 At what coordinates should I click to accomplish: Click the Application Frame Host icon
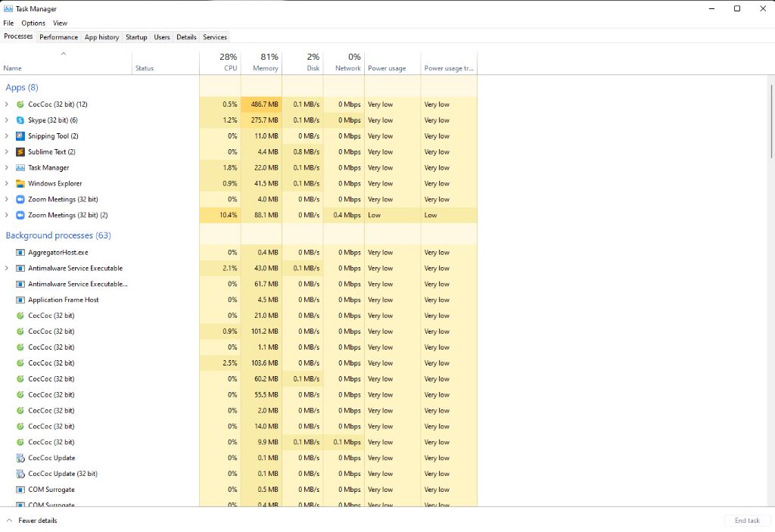tap(20, 300)
